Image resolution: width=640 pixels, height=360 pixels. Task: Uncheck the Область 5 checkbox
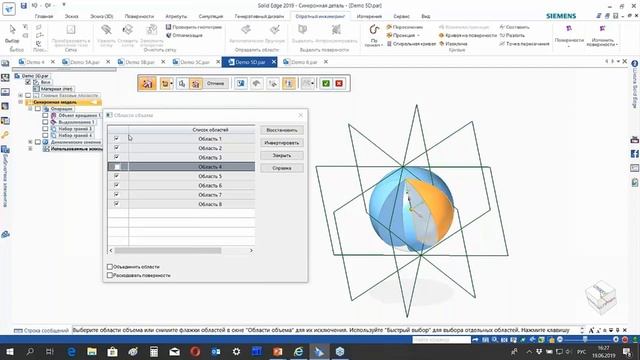(x=117, y=176)
